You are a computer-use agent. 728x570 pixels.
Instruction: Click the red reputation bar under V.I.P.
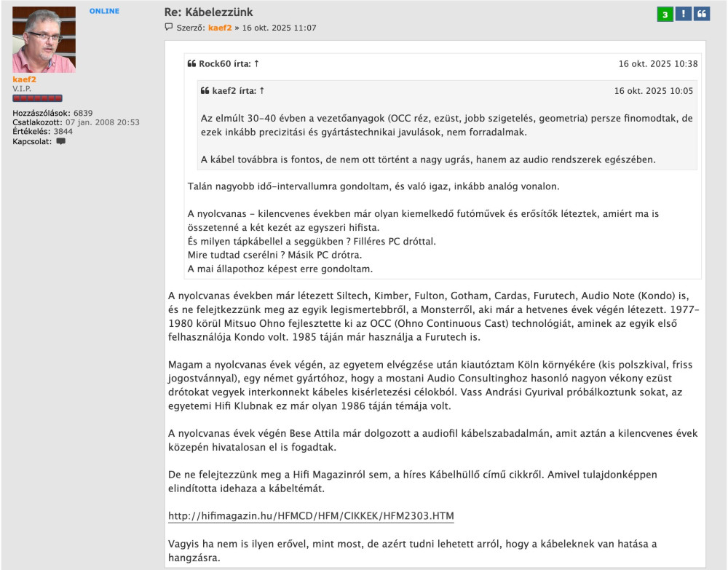pos(36,99)
